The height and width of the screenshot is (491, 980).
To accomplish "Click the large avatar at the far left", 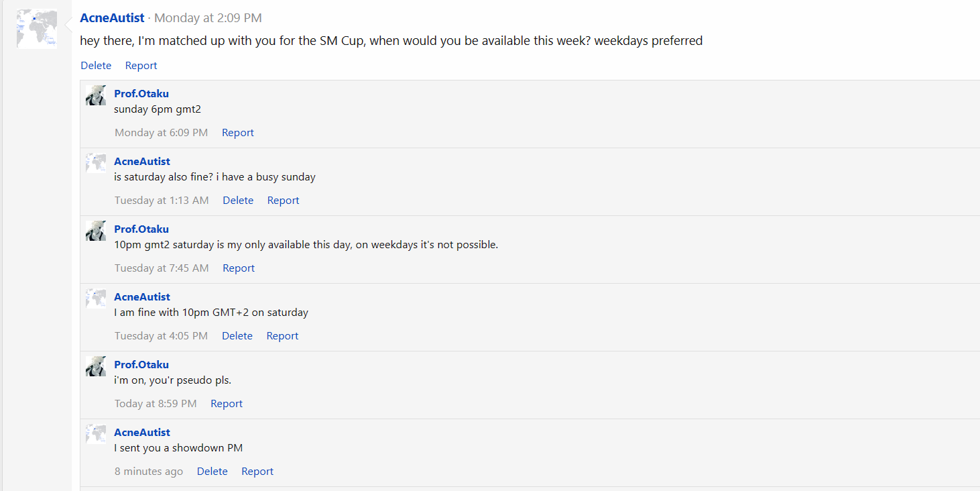I will pos(36,28).
